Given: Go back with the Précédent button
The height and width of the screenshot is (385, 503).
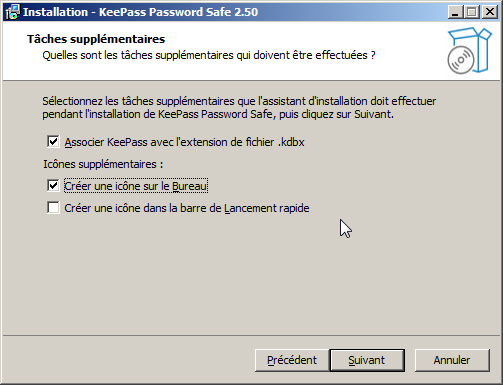Looking at the screenshot, I should pos(292,360).
